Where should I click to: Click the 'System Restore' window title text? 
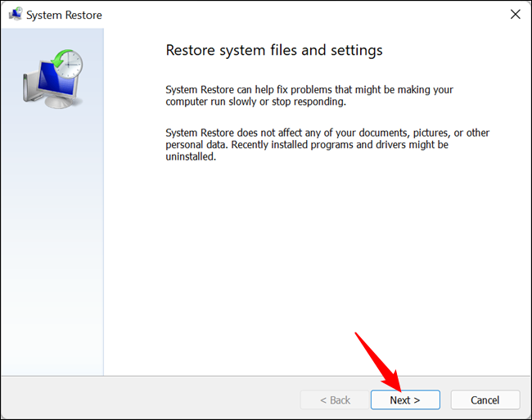[64, 15]
